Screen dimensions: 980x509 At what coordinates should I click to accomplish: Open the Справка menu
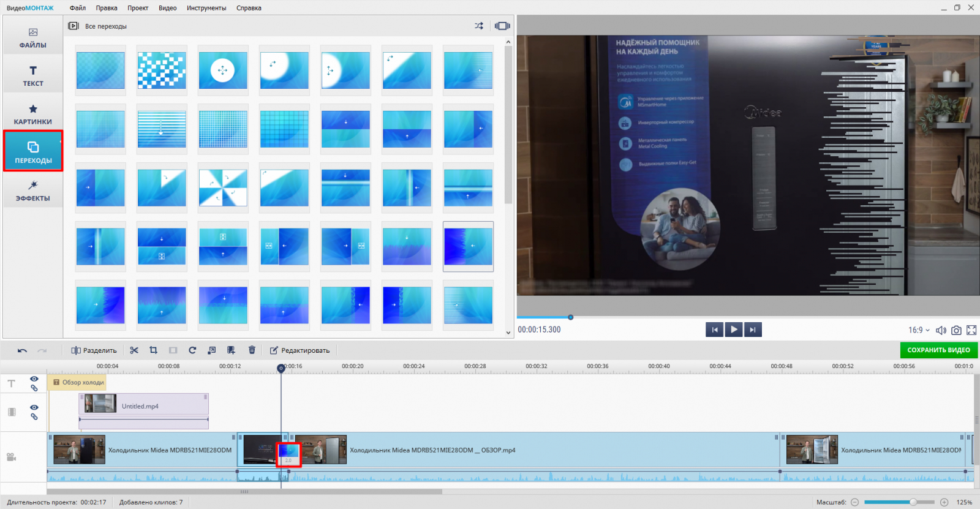(249, 8)
